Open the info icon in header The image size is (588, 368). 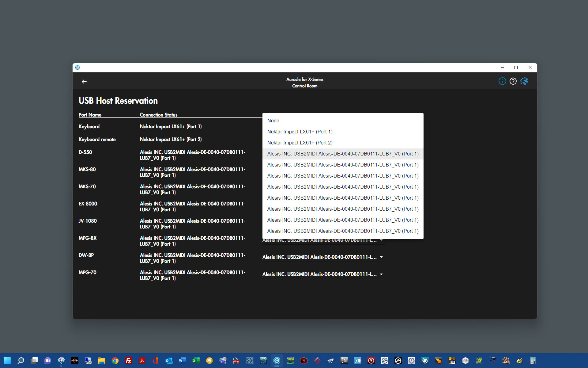(502, 81)
